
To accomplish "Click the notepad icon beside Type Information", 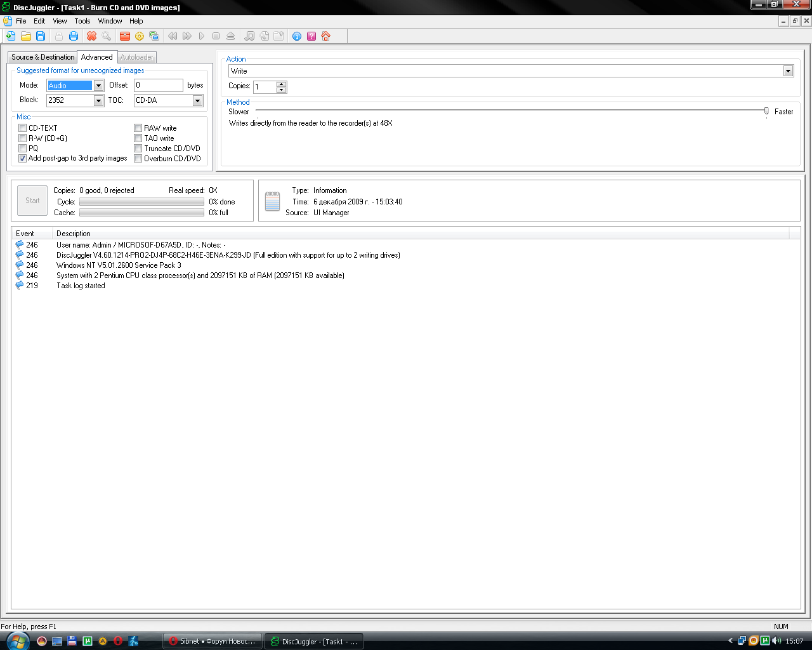I will pos(272,201).
